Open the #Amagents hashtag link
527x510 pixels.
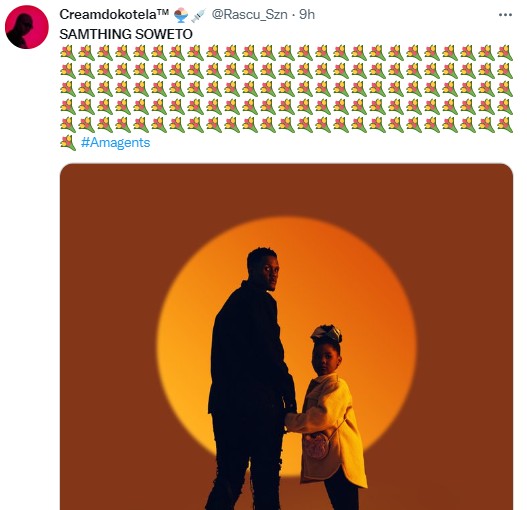116,143
